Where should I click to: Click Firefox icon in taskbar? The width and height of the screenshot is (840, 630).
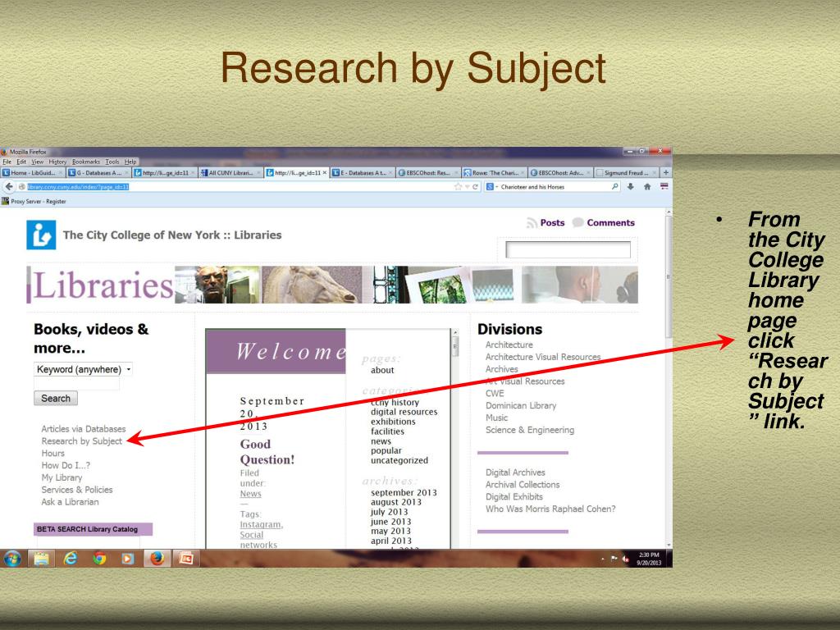pyautogui.click(x=157, y=559)
